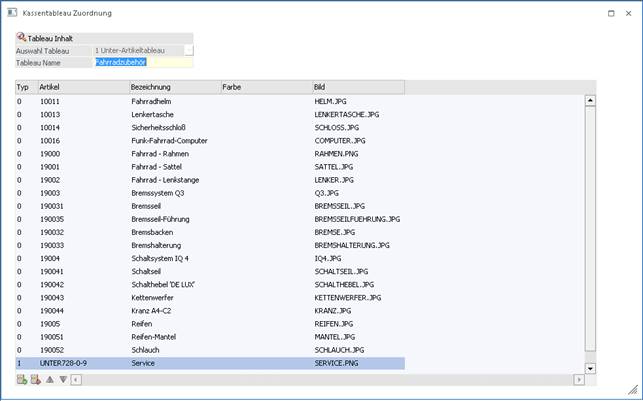Select the Service row UNTER728-0-9
Screen dimensions: 643x401
(x=150, y=363)
